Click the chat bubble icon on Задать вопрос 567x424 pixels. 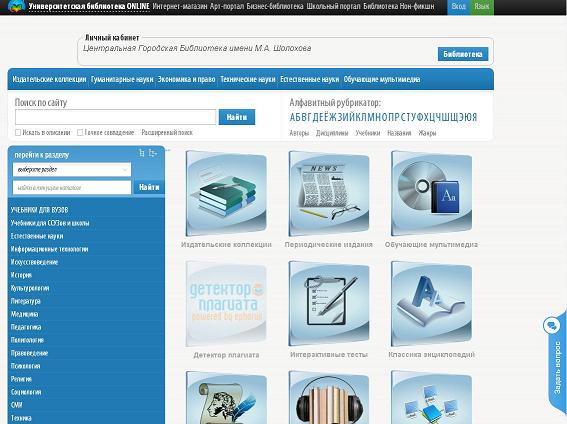tap(551, 326)
